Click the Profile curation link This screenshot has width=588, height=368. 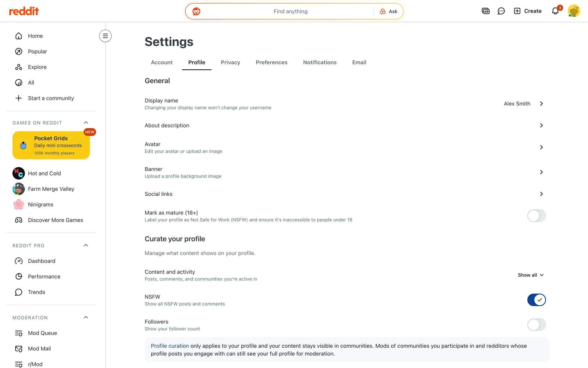(170, 346)
